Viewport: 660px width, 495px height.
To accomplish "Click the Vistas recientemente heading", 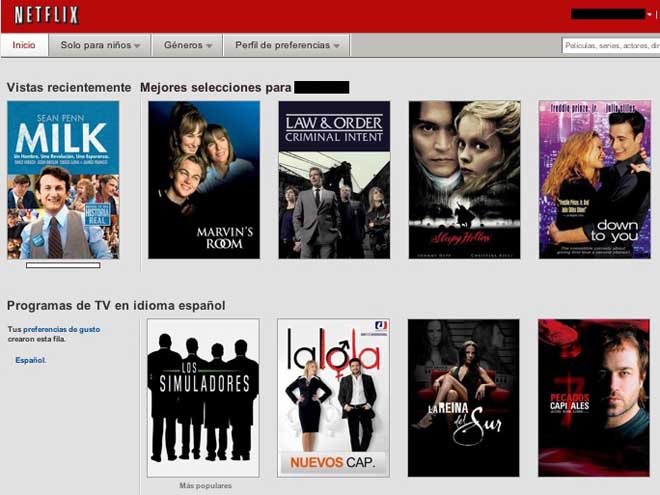I will 69,87.
